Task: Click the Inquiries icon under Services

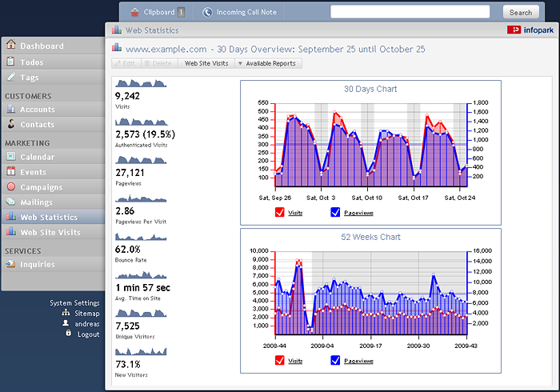Action: [10, 264]
